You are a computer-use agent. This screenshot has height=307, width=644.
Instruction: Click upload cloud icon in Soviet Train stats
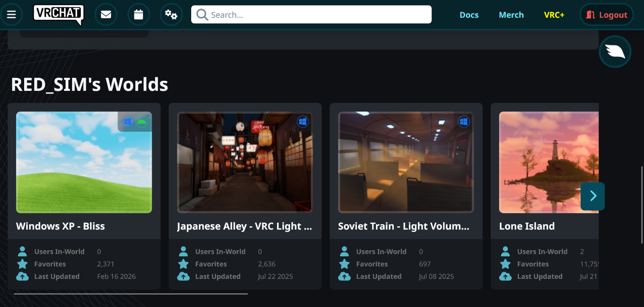[x=345, y=276]
